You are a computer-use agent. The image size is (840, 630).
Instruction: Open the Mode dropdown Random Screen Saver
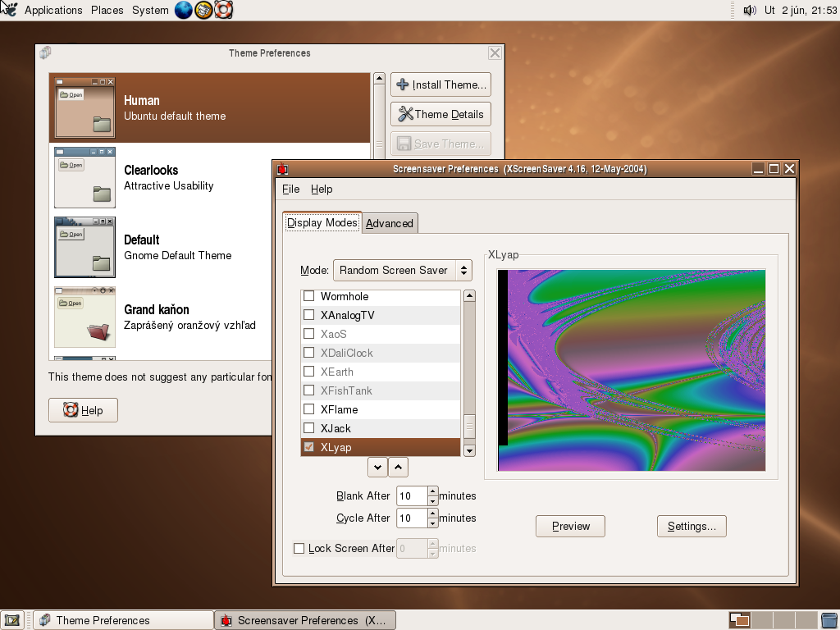(402, 270)
